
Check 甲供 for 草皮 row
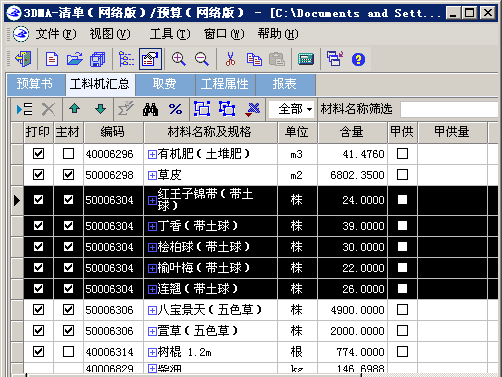(402, 174)
